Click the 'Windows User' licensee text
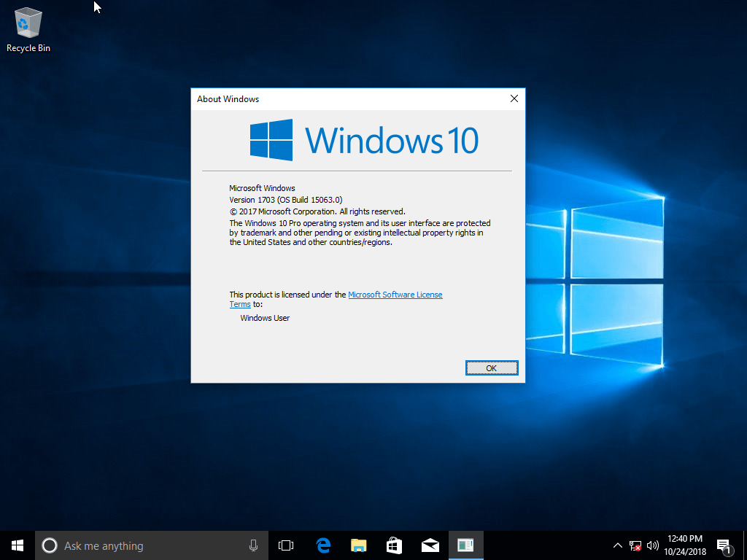The image size is (747, 560). point(265,318)
